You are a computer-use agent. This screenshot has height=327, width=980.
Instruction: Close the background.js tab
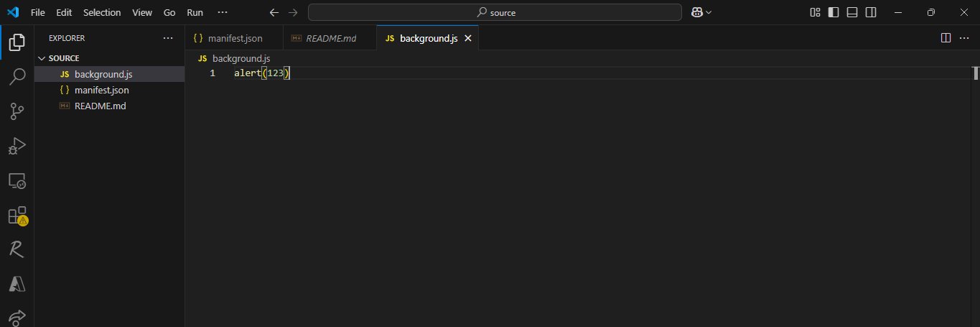[x=468, y=38]
